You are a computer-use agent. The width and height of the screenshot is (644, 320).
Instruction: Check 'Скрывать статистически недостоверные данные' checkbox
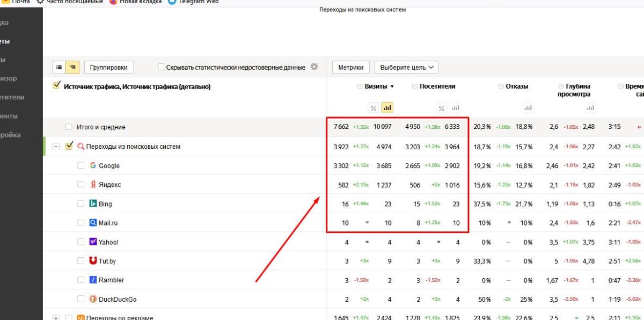point(161,67)
